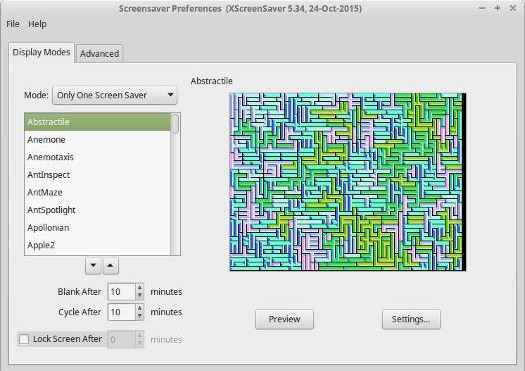Select Anemotaxis in the screensaver list
This screenshot has height=371, width=525.
pos(97,157)
